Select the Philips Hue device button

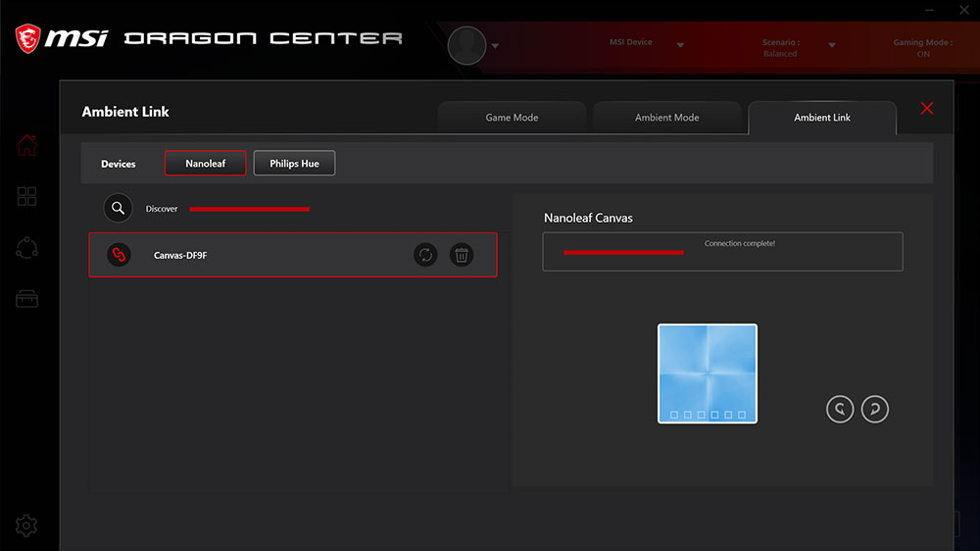click(294, 163)
